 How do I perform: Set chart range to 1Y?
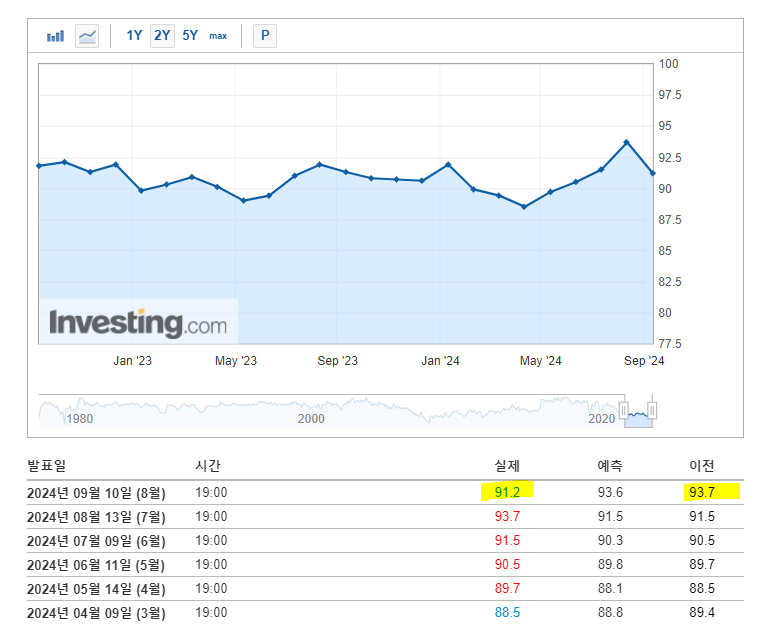[134, 36]
